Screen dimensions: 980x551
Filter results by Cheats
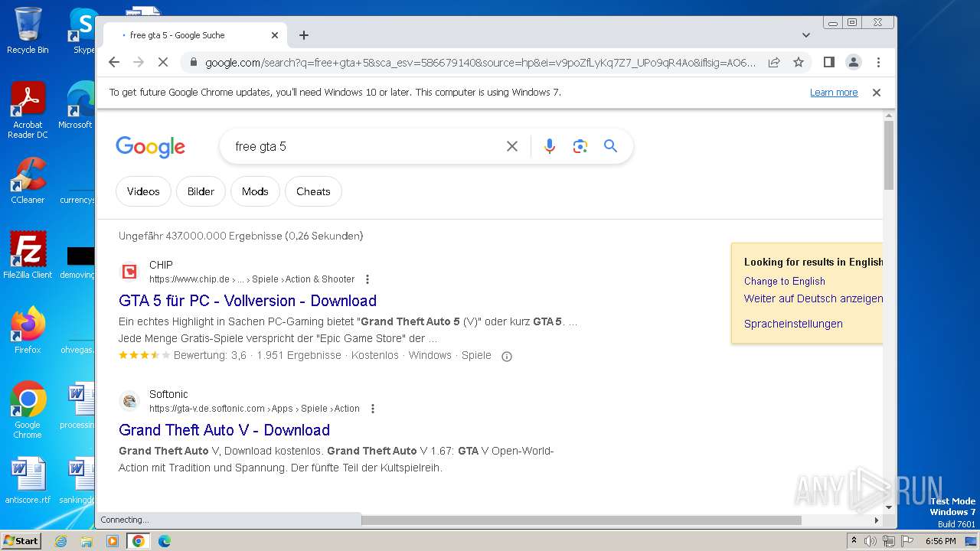tap(313, 191)
